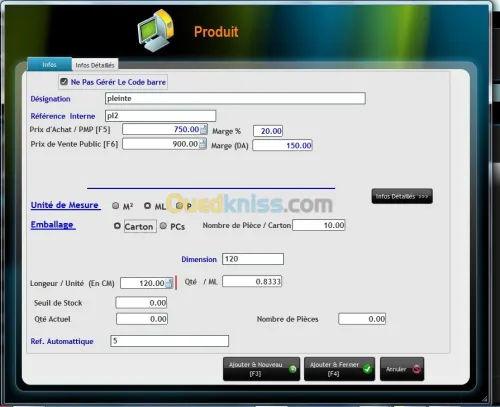Expand details with Infos Détaillés >>> button
Viewport: 500px width, 407px height.
pos(402,196)
